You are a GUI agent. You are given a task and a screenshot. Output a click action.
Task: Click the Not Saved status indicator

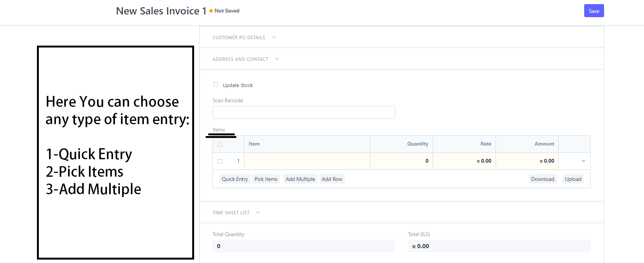coord(226,11)
